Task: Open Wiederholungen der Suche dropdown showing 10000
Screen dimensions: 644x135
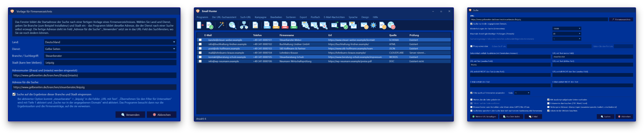Action: (567, 29)
